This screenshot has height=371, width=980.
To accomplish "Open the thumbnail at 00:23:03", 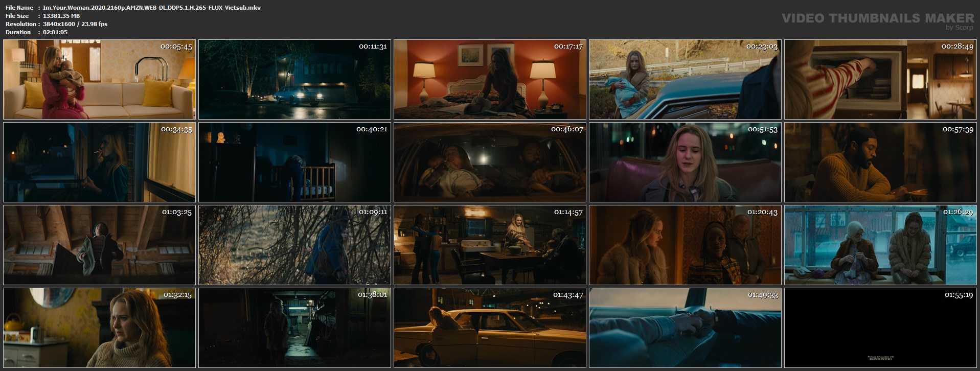I will pyautogui.click(x=685, y=80).
